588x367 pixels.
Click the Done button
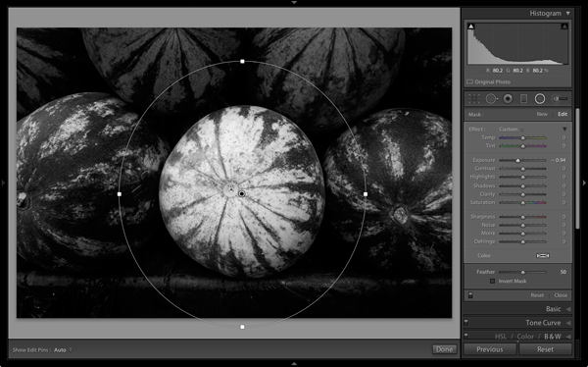(444, 349)
